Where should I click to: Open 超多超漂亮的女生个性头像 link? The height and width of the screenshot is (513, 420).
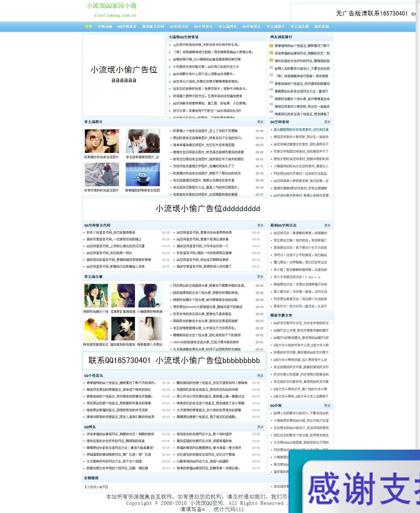pos(206,293)
